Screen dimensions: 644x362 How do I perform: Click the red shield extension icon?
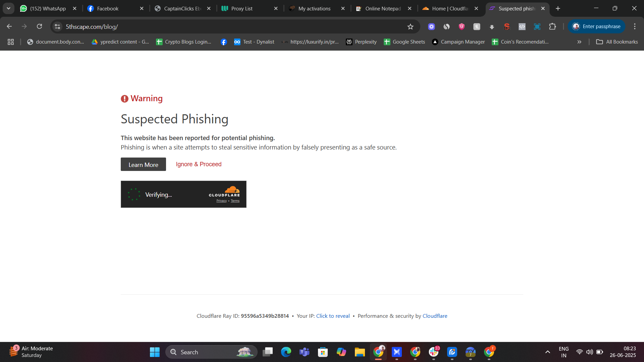[x=462, y=26]
